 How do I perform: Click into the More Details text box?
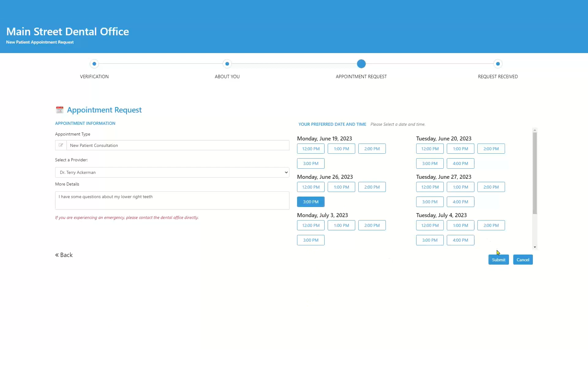click(172, 201)
